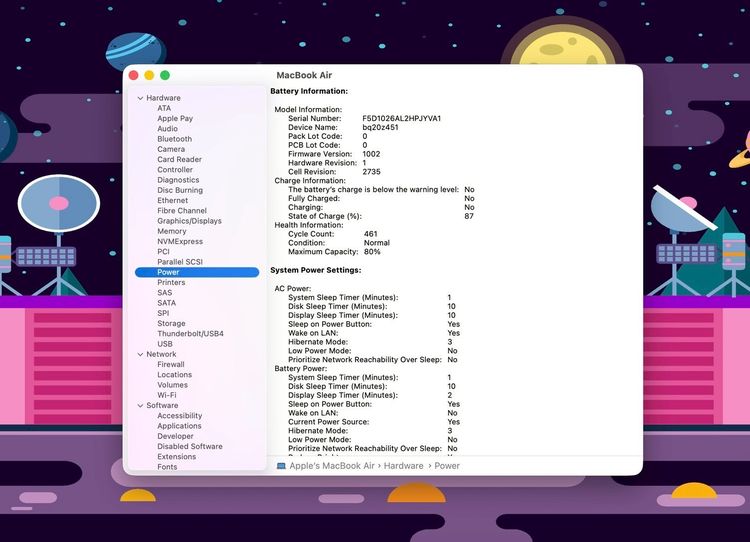Select USB in the sidebar

[x=165, y=344]
